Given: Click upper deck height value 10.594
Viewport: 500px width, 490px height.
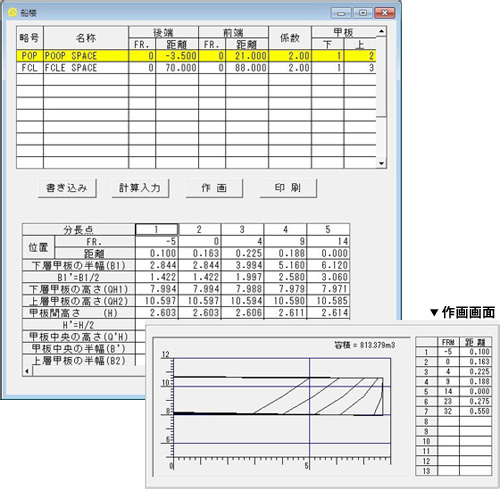Looking at the screenshot, I should pos(242,301).
